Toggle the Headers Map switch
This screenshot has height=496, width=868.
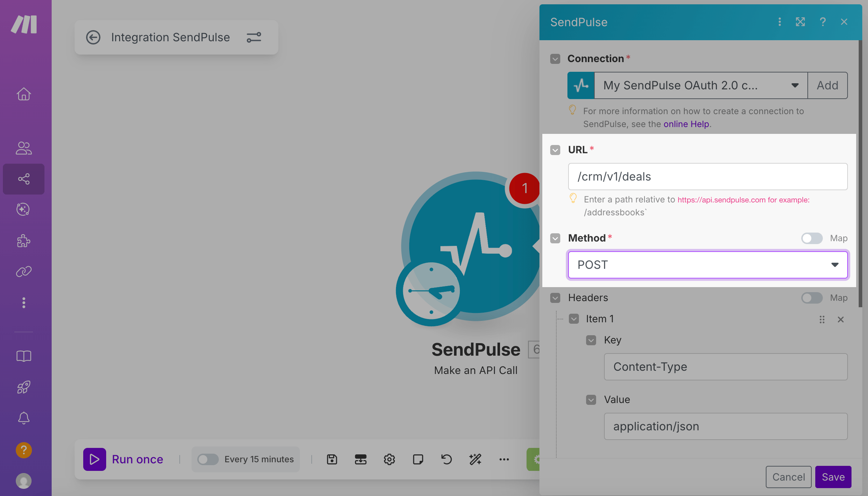click(812, 298)
